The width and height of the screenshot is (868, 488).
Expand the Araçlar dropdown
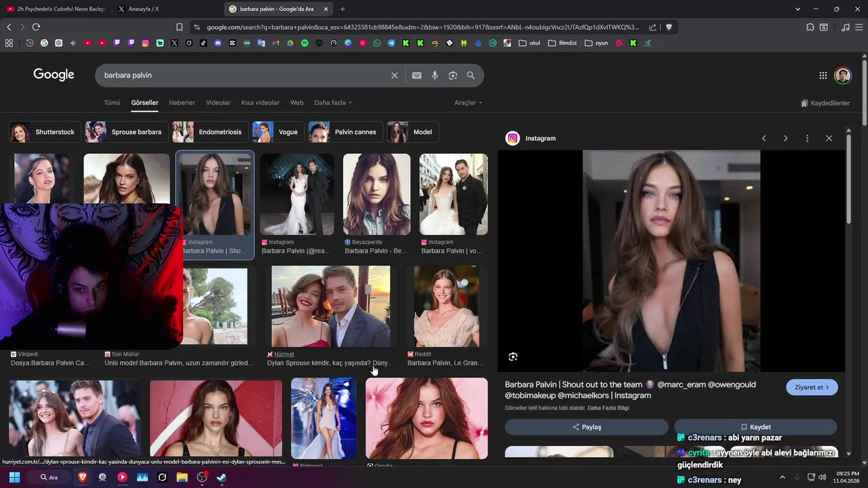468,103
